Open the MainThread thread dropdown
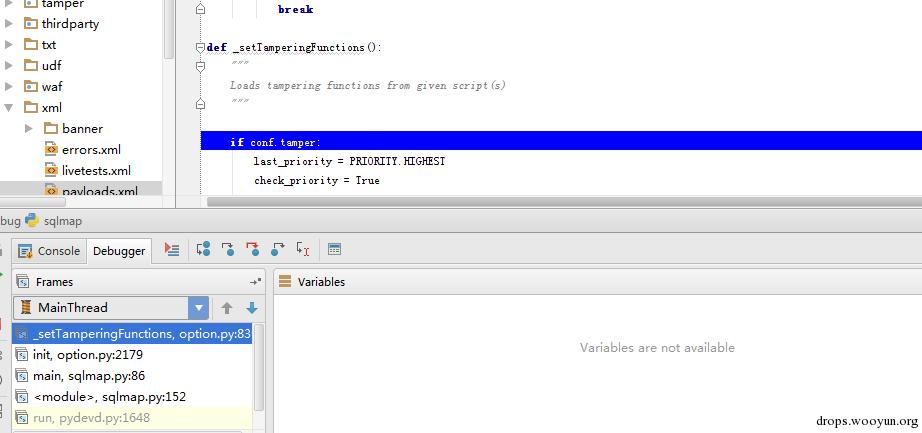This screenshot has height=433, width=922. (x=199, y=308)
